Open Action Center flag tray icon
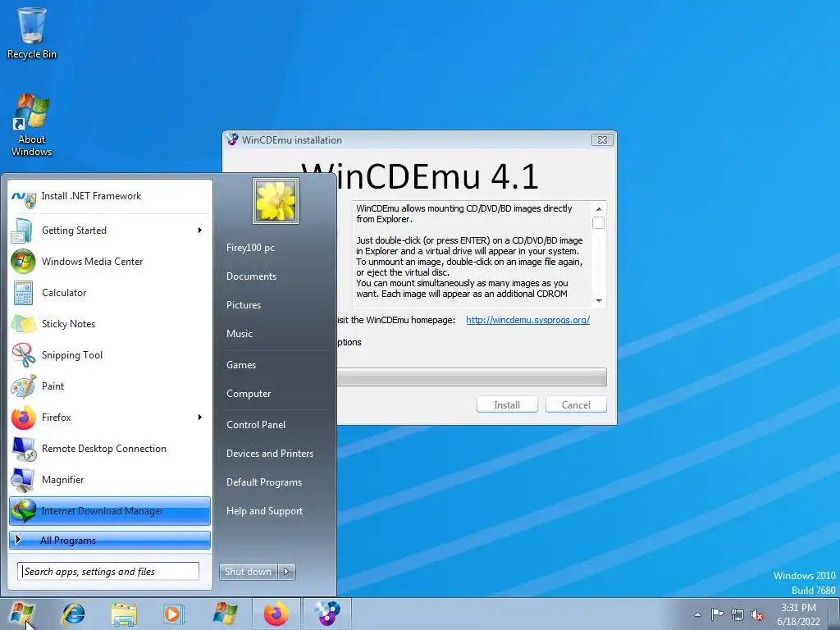 click(x=717, y=614)
